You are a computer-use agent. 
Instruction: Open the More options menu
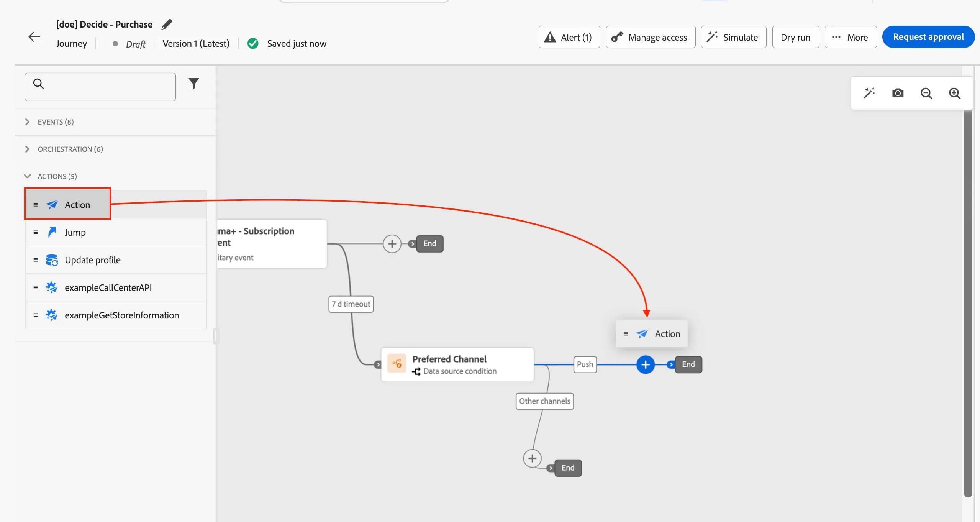(851, 37)
